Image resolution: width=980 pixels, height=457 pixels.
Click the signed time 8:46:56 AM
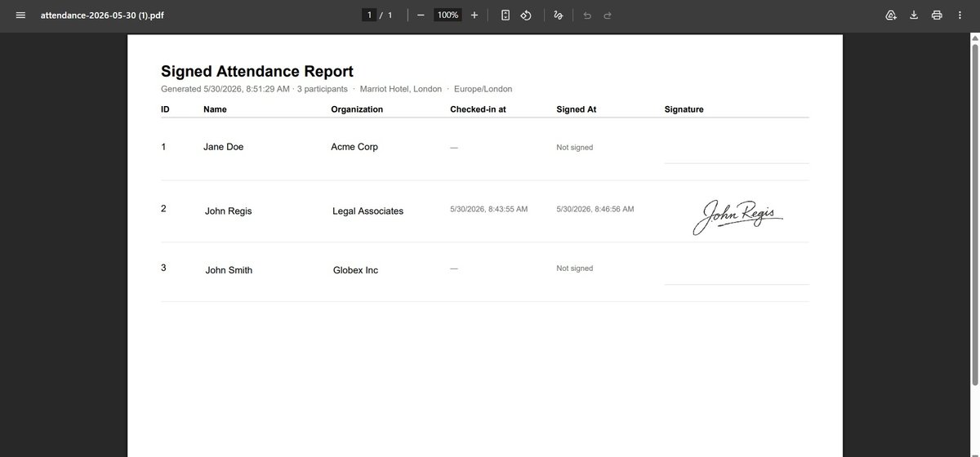(x=595, y=209)
